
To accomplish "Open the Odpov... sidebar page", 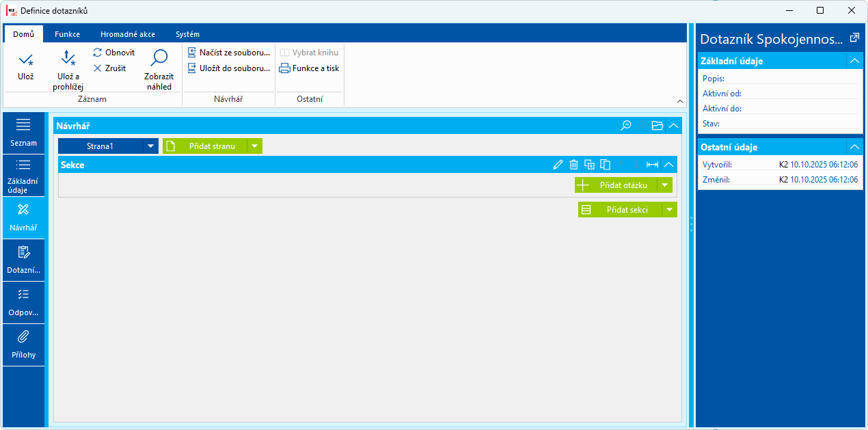I will [24, 303].
